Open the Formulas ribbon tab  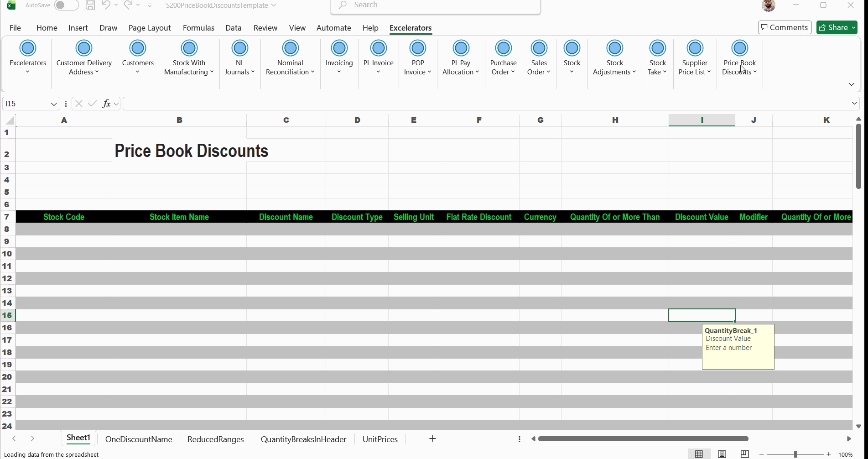[x=198, y=28]
